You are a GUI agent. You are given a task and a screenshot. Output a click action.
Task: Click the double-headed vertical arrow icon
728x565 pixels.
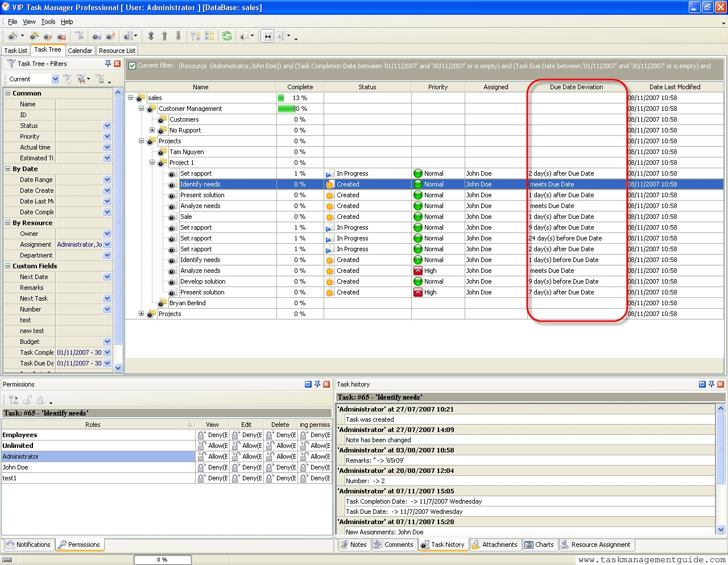tap(151, 36)
